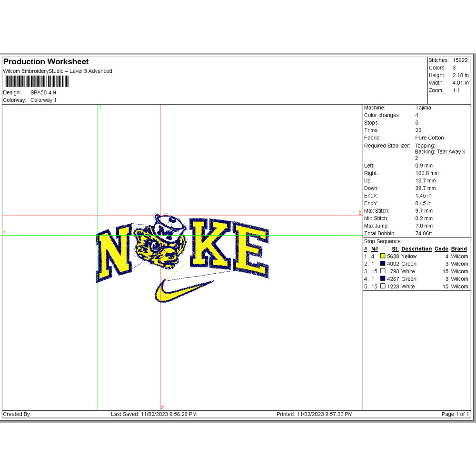Image resolution: width=476 pixels, height=476 pixels.
Task: Click the Stop Sequence label
Action: tap(383, 241)
